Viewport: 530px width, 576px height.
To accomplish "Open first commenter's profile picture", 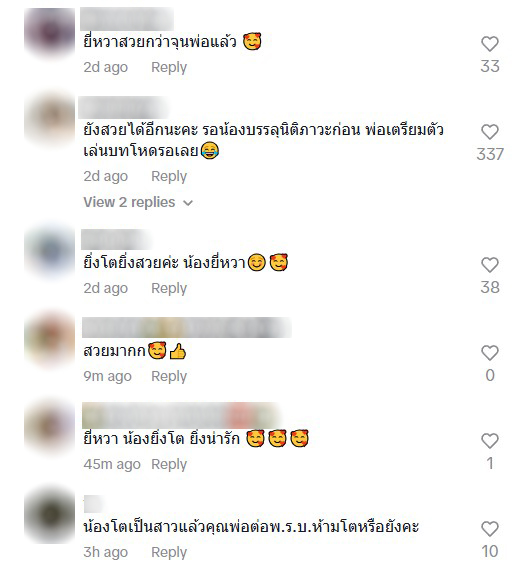I will click(x=50, y=32).
